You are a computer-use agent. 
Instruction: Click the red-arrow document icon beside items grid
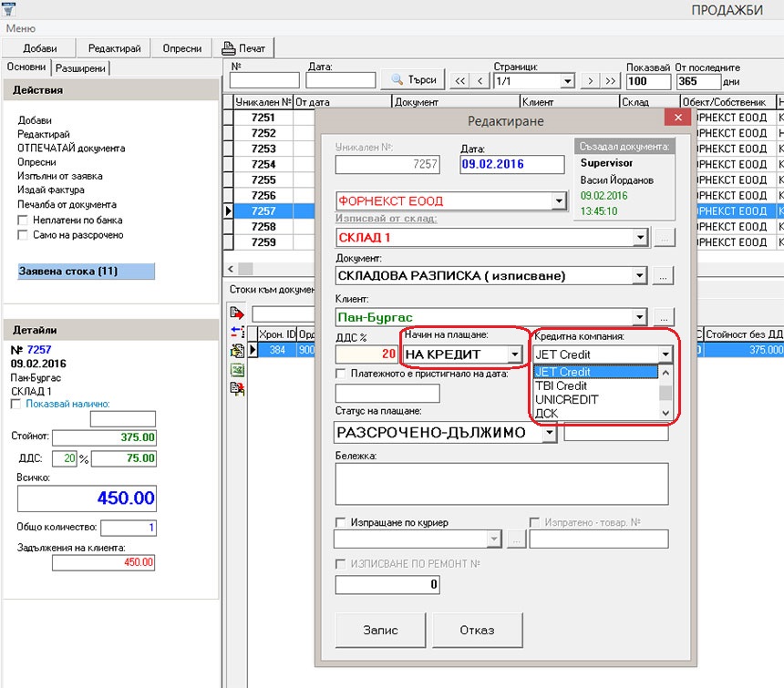point(237,313)
